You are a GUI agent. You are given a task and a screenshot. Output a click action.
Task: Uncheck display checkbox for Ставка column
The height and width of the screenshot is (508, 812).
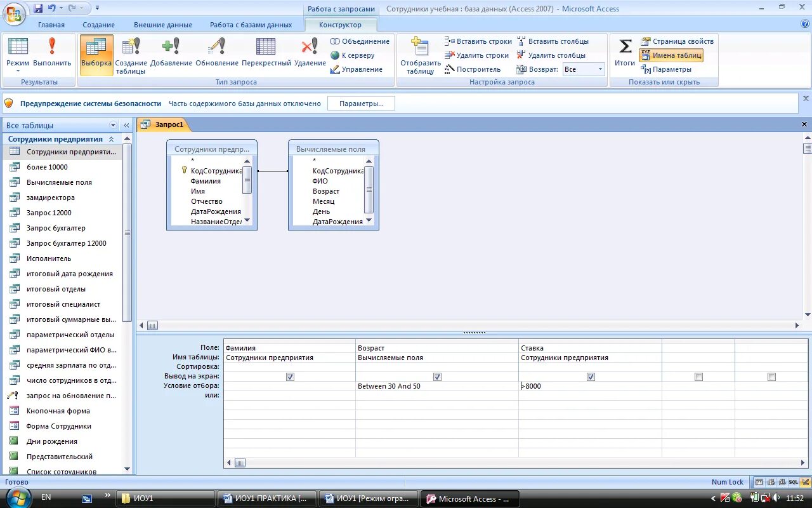point(591,377)
